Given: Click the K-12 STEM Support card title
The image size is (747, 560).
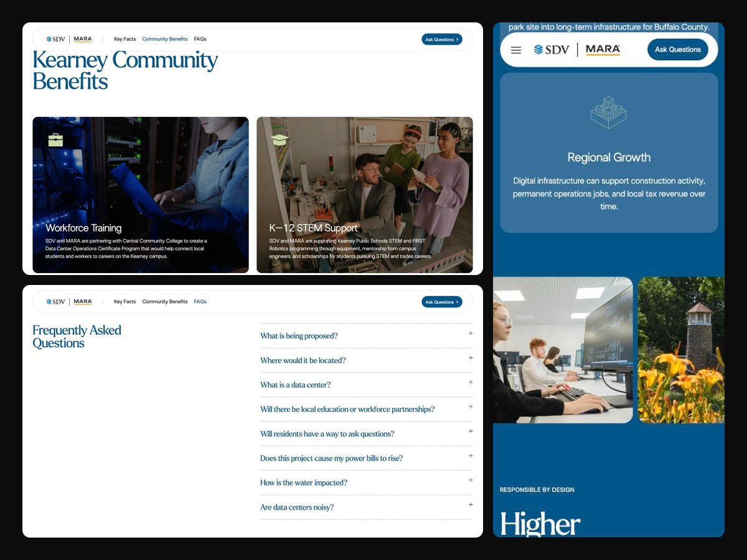Looking at the screenshot, I should click(313, 228).
